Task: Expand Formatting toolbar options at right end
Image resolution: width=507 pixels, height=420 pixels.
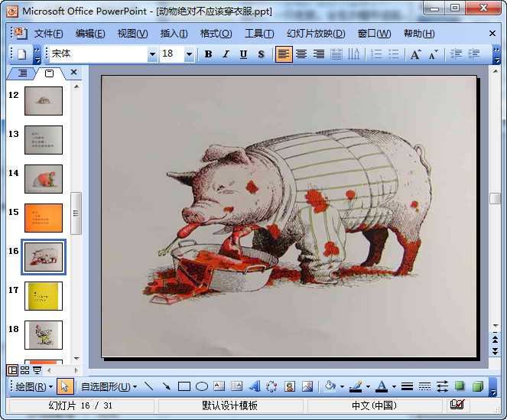Action: 496,54
